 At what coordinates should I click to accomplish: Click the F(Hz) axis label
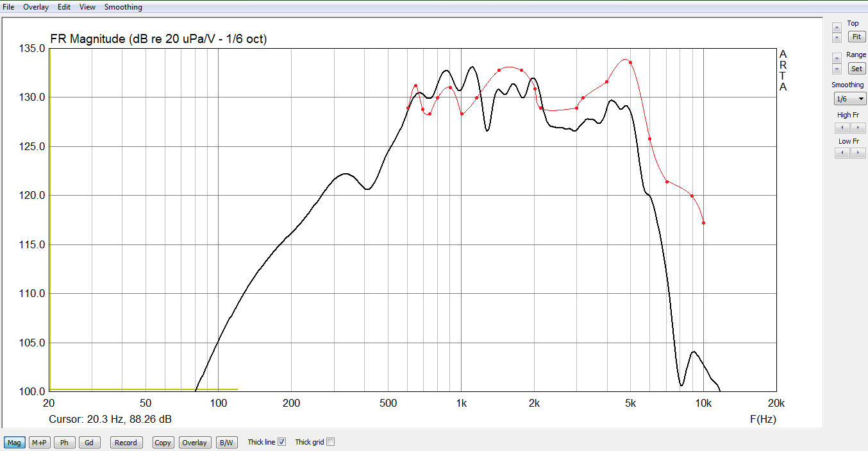click(x=763, y=420)
